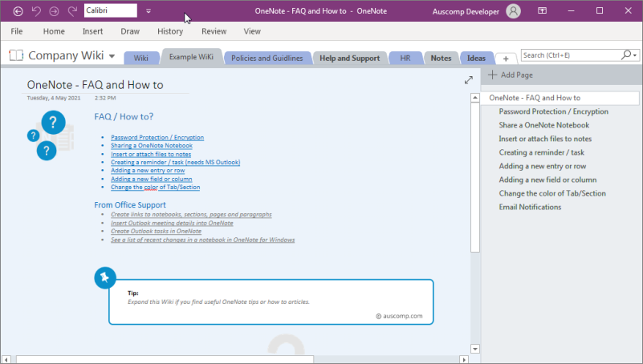Open the Insert menu
Screen dimensions: 643x364
[92, 31]
